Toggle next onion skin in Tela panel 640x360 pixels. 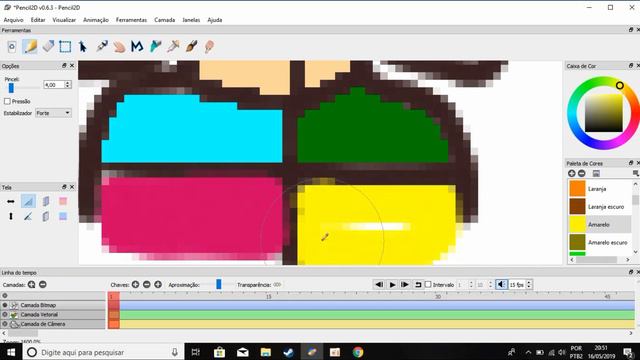point(46,216)
